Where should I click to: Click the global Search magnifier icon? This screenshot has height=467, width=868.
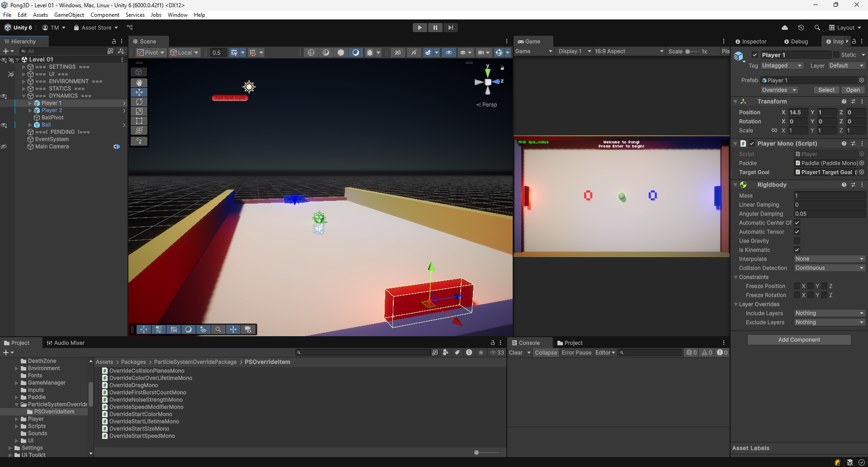[x=817, y=28]
